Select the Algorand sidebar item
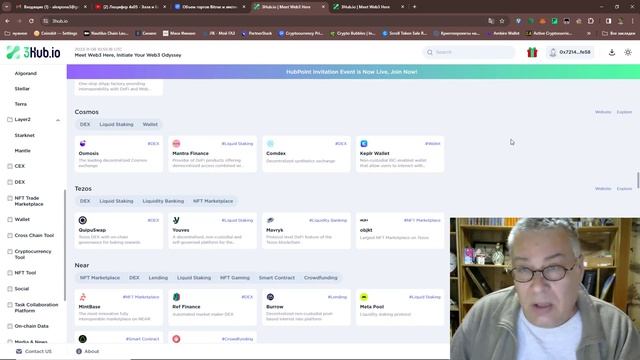This screenshot has width=640, height=360. point(26,73)
